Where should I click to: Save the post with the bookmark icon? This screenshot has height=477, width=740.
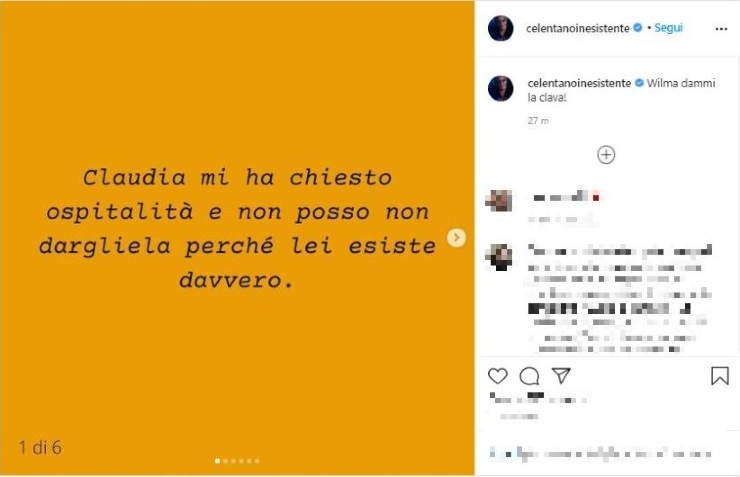[720, 376]
